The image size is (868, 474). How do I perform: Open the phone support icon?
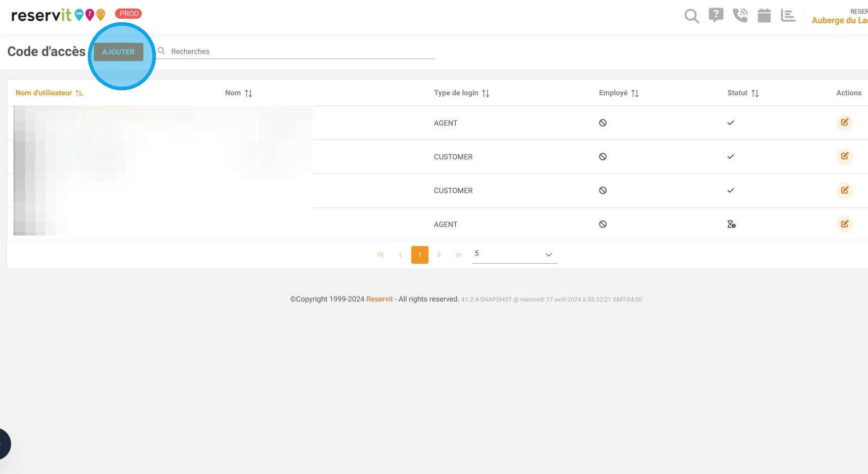(740, 16)
